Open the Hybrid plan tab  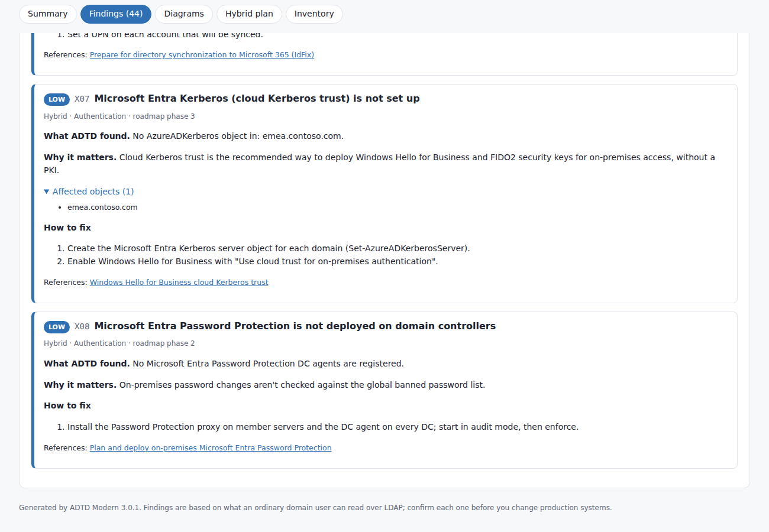tap(249, 14)
